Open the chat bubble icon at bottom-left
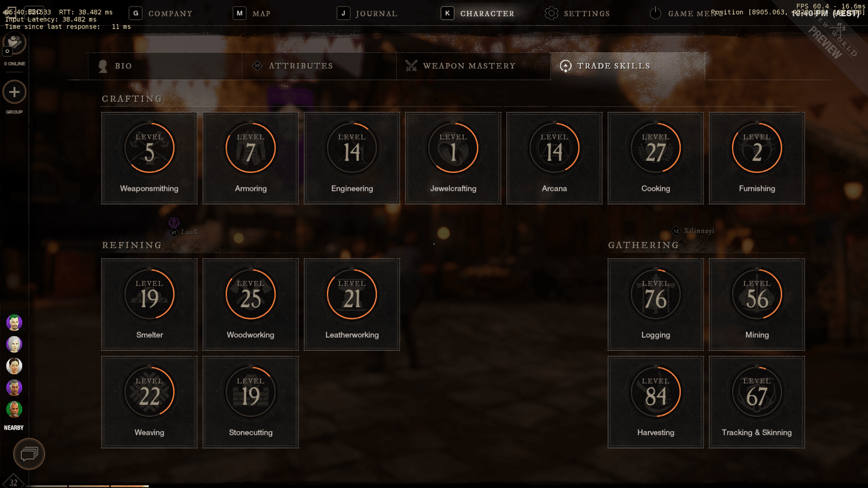The width and height of the screenshot is (868, 488). (x=29, y=454)
